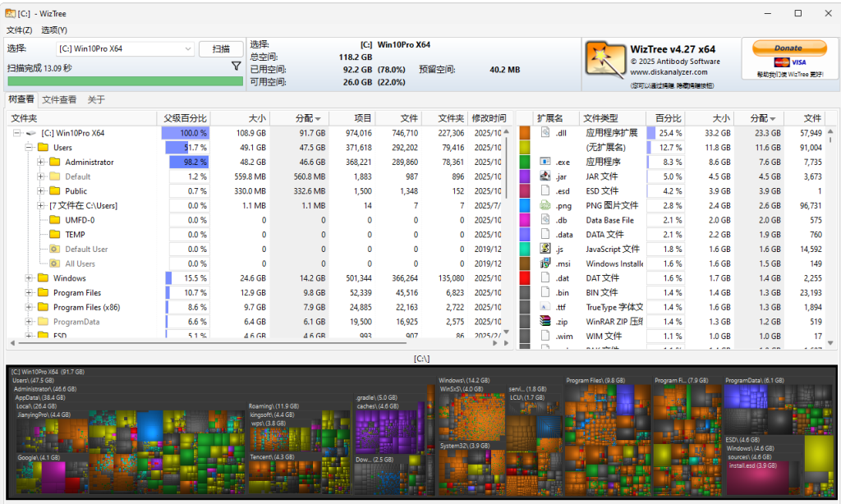
Task: Open the 选项(Y) menu
Action: coord(54,30)
